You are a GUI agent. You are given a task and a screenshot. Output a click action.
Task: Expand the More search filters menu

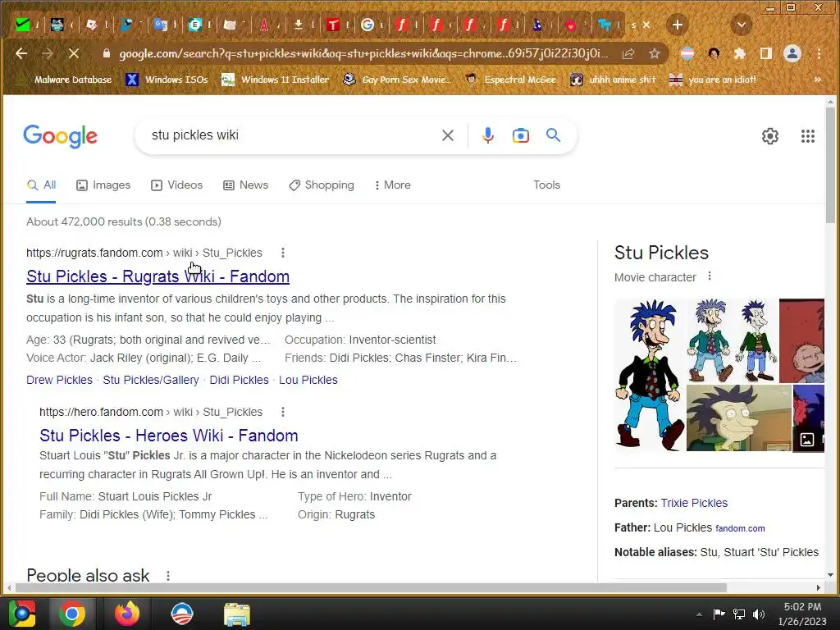click(x=393, y=185)
